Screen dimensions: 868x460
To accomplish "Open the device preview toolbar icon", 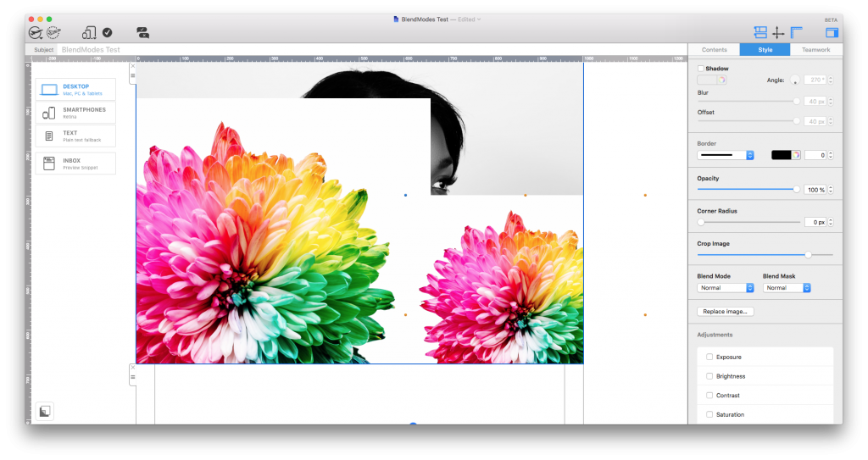I will pyautogui.click(x=88, y=33).
